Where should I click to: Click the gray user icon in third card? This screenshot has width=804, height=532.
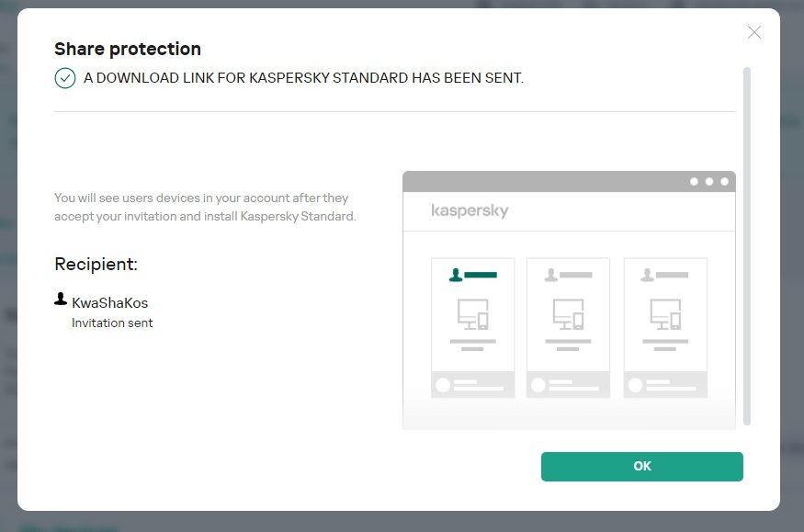click(x=648, y=275)
